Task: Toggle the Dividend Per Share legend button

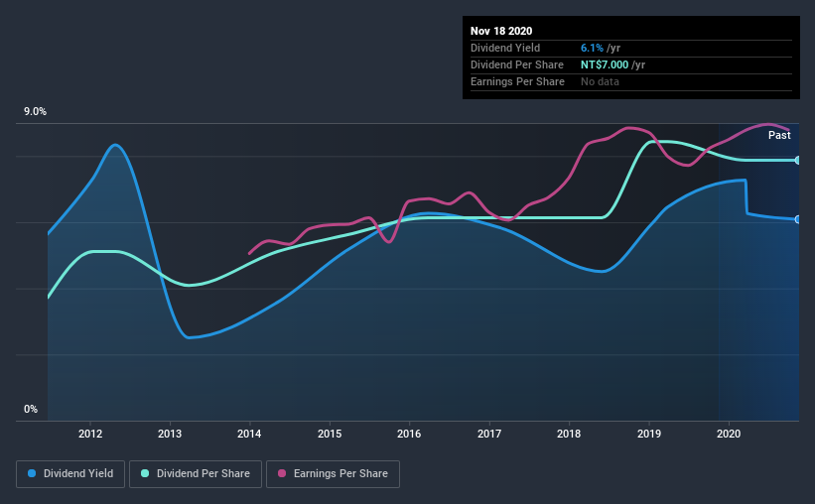Action: tap(196, 474)
